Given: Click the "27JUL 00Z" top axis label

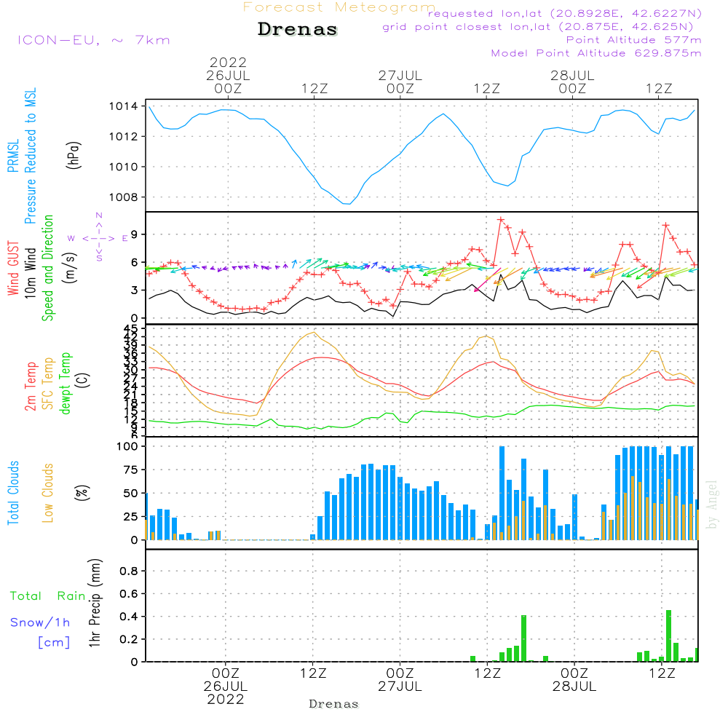Looking at the screenshot, I should pos(400,82).
